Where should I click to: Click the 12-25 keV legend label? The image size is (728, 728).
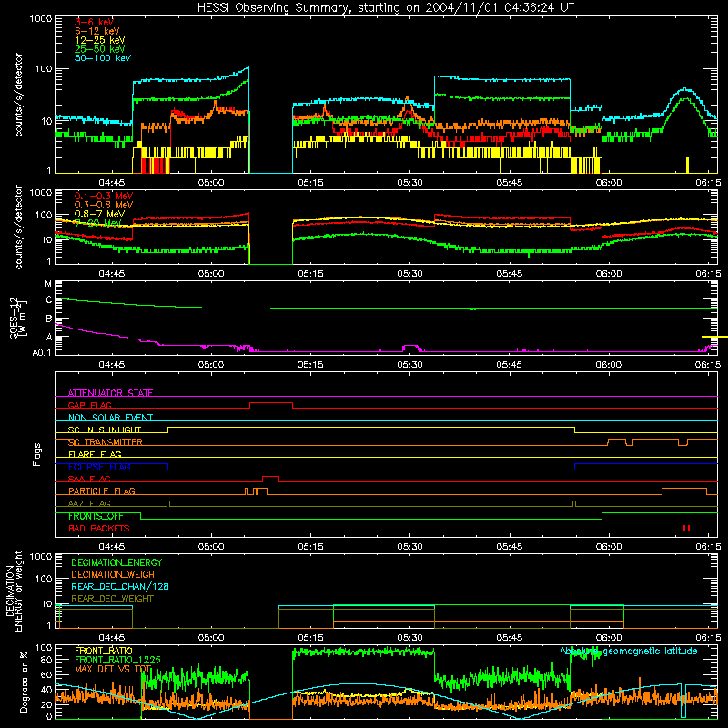click(99, 40)
